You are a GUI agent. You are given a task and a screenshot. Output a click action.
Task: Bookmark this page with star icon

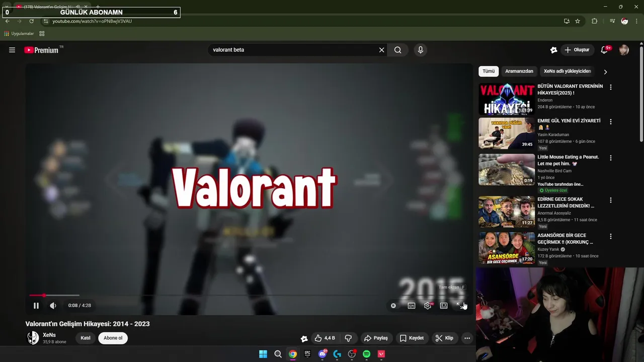point(578,21)
